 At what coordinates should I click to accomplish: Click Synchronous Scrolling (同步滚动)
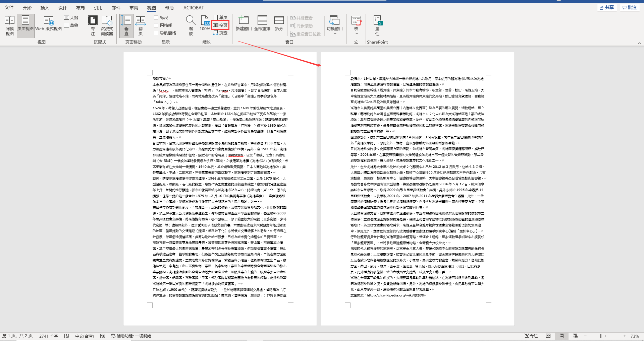[302, 26]
